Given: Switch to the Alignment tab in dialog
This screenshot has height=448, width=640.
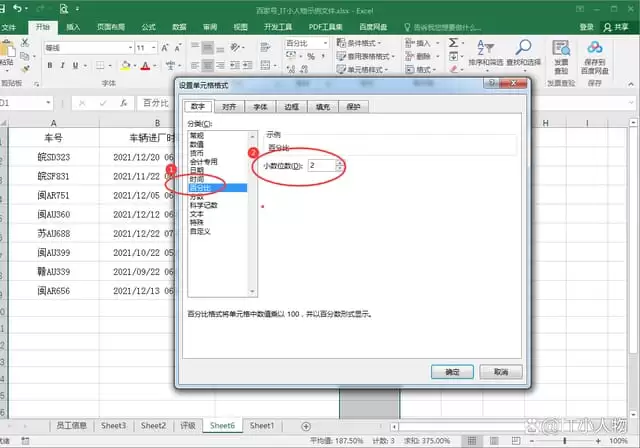Looking at the screenshot, I should (229, 107).
